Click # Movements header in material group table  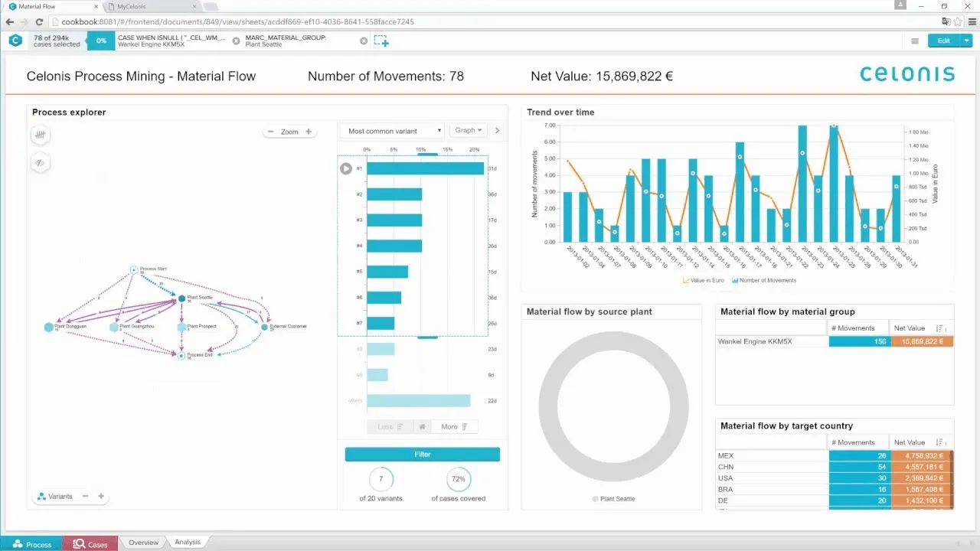click(x=853, y=328)
